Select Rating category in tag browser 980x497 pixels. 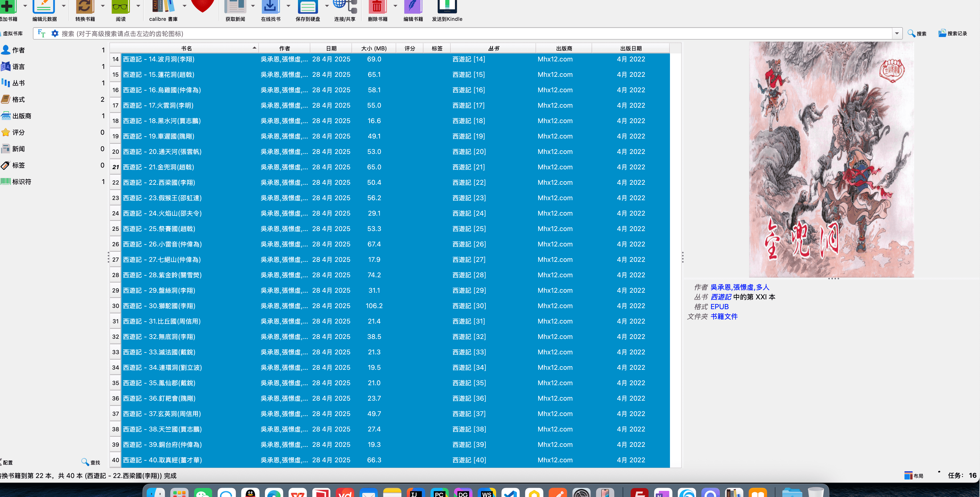53,132
